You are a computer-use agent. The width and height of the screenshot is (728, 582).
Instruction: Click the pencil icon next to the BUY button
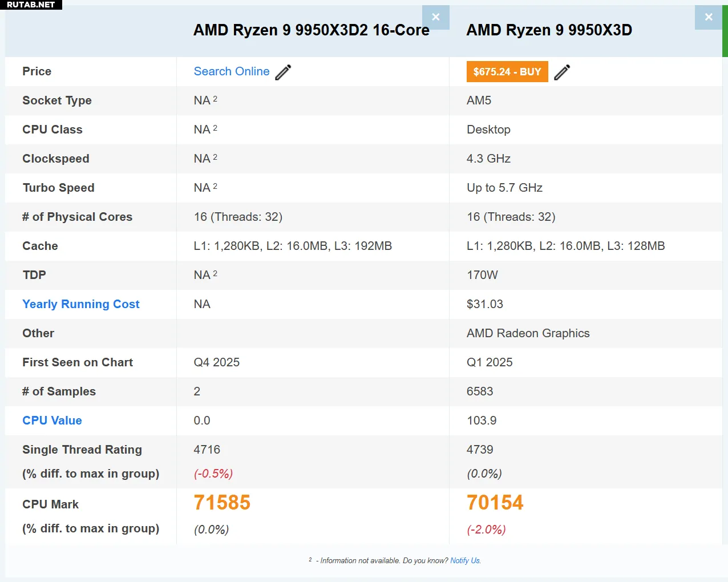coord(562,72)
